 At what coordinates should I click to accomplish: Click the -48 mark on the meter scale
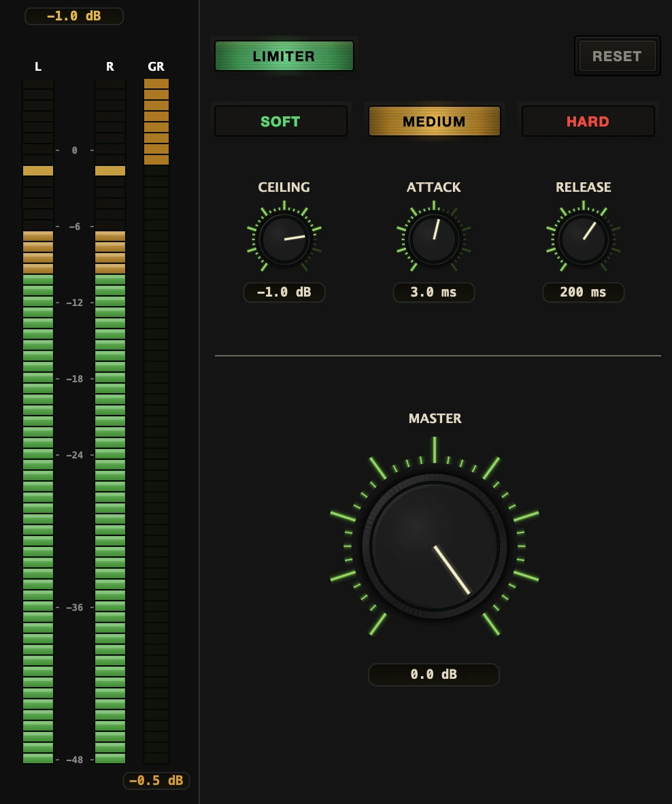(x=74, y=759)
